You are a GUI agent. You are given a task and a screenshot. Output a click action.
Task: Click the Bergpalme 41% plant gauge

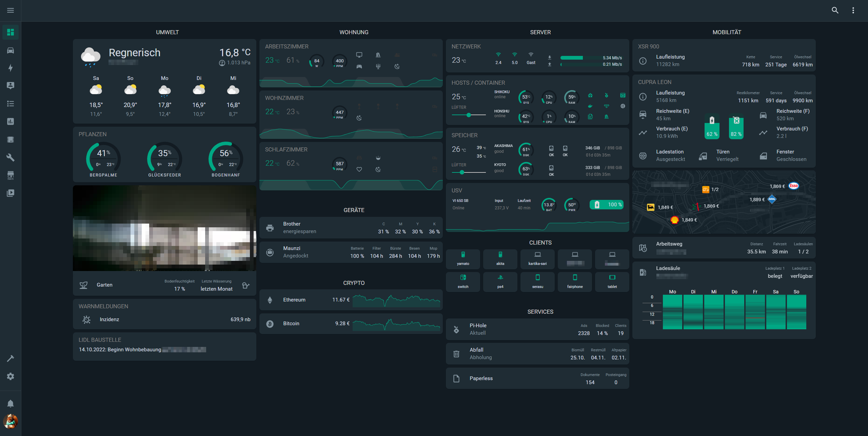click(x=103, y=157)
